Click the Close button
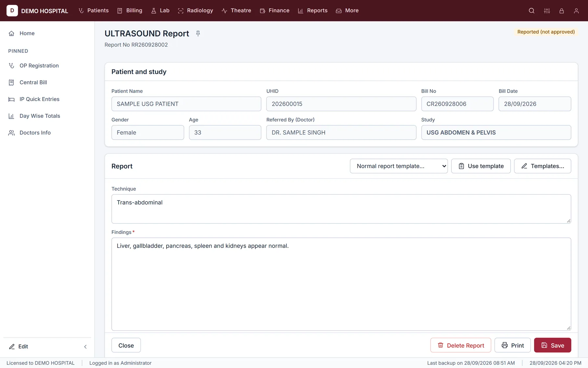Viewport: 588px width, 368px height. (x=126, y=345)
